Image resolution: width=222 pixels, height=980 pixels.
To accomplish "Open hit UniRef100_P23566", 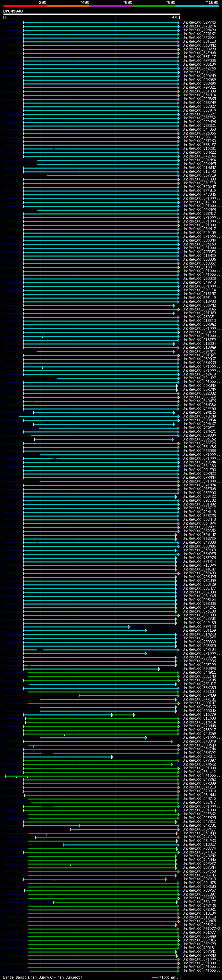I will click(199, 451).
